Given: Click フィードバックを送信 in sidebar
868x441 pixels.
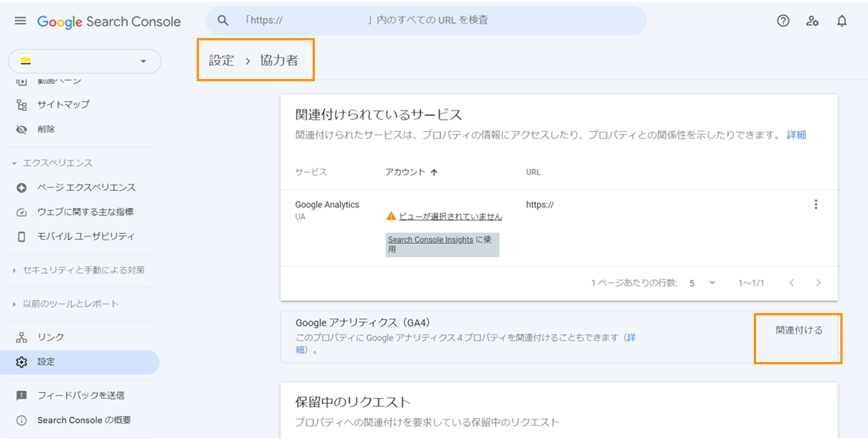Looking at the screenshot, I should (80, 395).
